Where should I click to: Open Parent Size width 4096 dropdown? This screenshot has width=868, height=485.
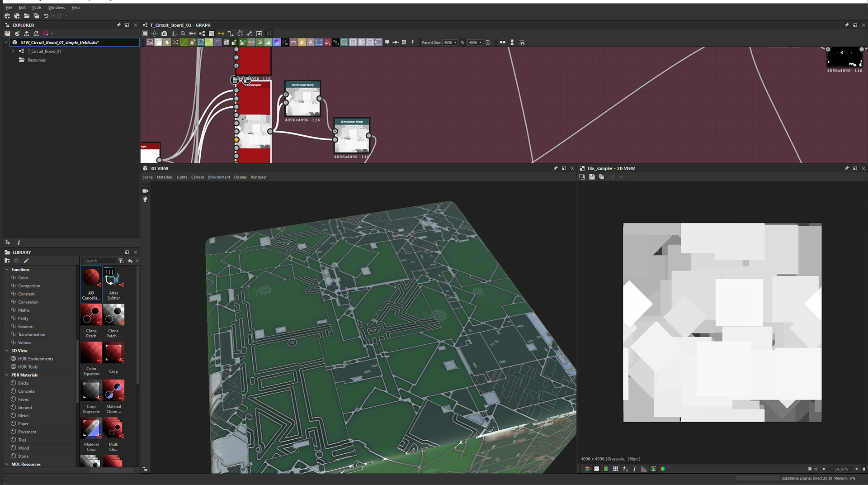[450, 43]
